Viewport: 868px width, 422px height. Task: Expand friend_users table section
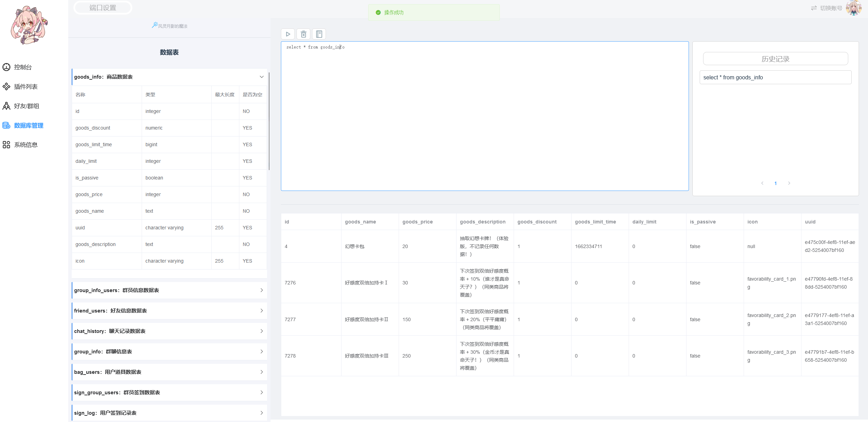(x=262, y=311)
